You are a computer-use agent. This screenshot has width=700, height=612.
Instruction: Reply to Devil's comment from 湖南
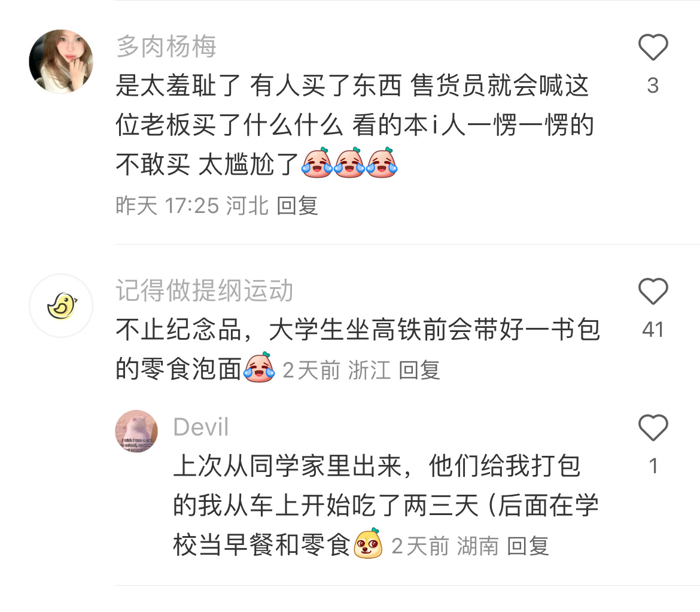(528, 546)
